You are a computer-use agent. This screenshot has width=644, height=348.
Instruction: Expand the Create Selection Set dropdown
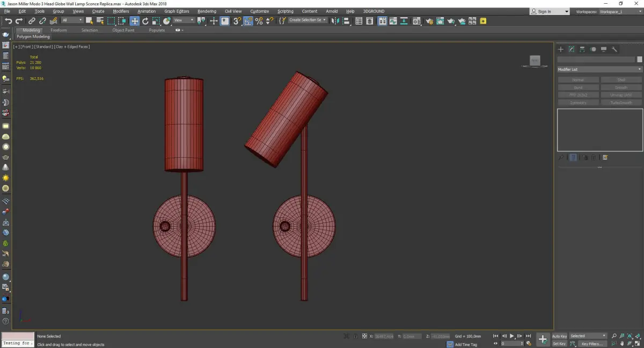pos(308,20)
